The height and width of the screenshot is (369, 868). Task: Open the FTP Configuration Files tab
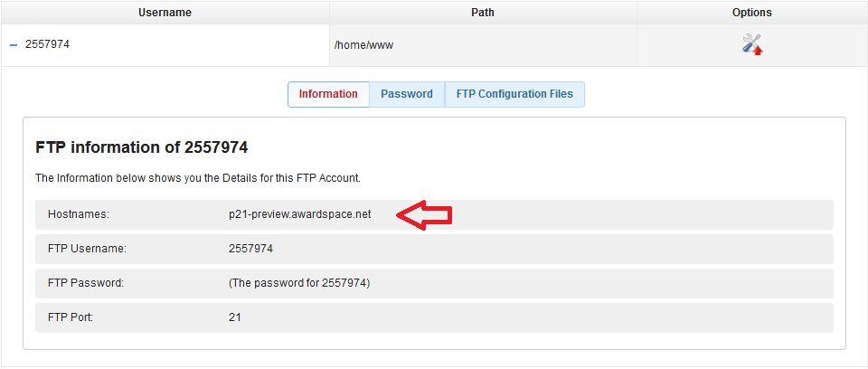pos(514,94)
